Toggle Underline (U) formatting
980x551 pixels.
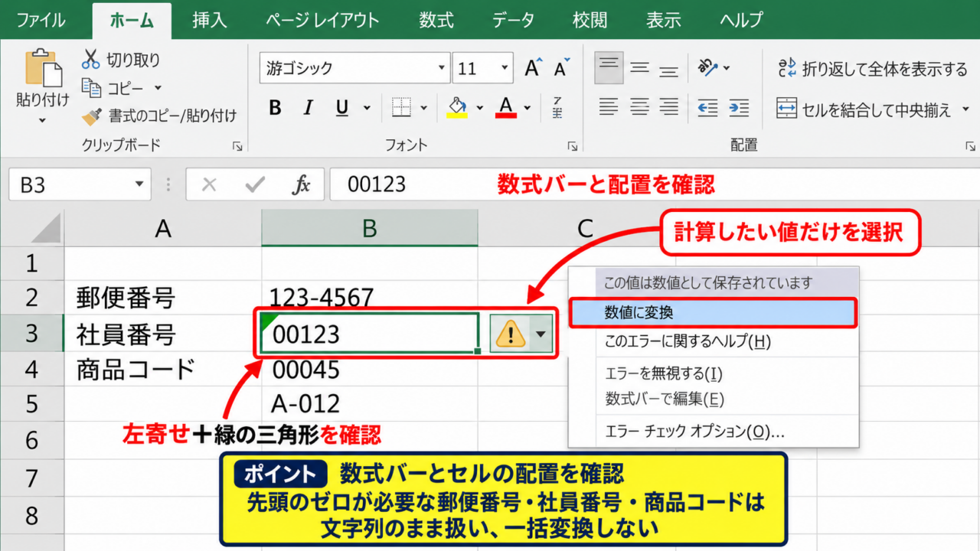342,108
